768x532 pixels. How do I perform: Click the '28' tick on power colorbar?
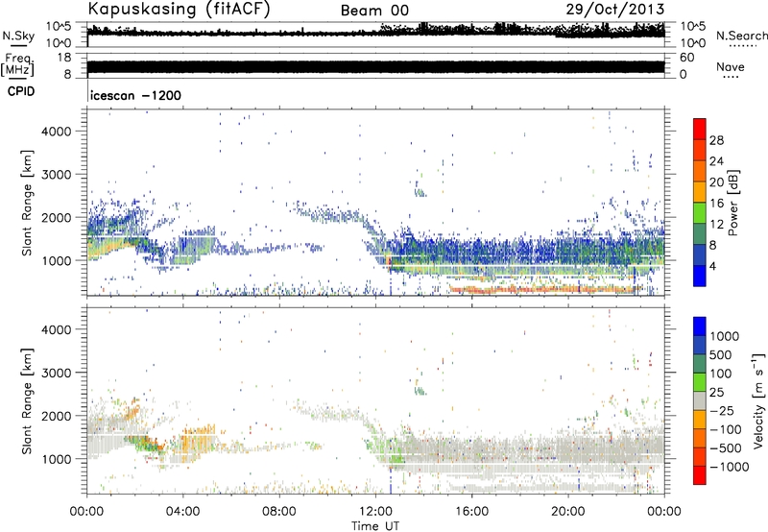(716, 140)
